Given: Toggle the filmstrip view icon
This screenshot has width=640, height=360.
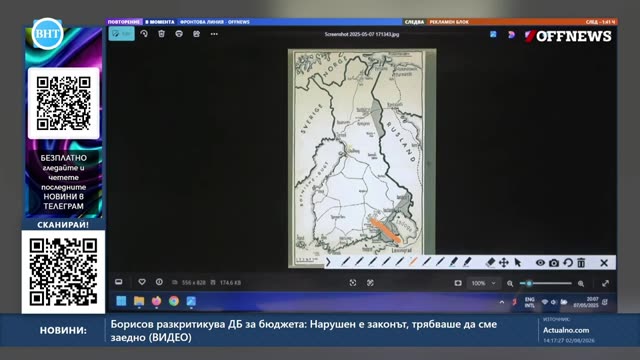Looking at the screenshot, I should [119, 282].
